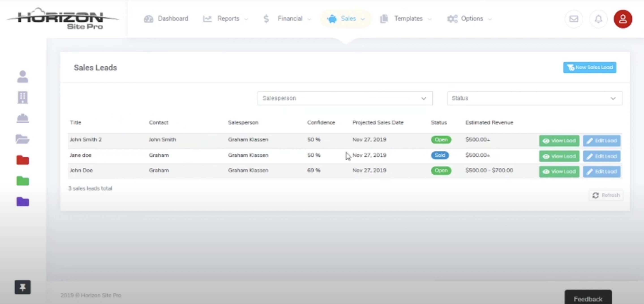Image resolution: width=644 pixels, height=304 pixels.
Task: Open the red user profile avatar
Action: 623,19
